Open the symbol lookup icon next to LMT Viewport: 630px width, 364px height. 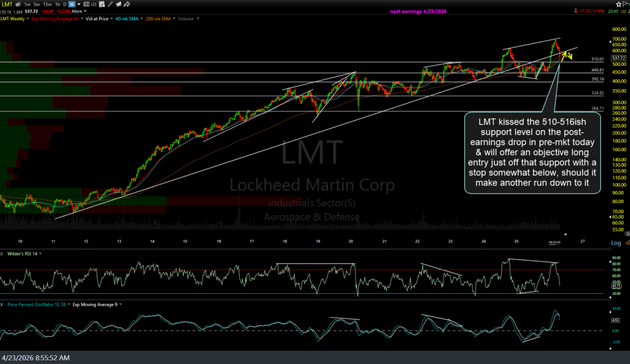pos(18,4)
